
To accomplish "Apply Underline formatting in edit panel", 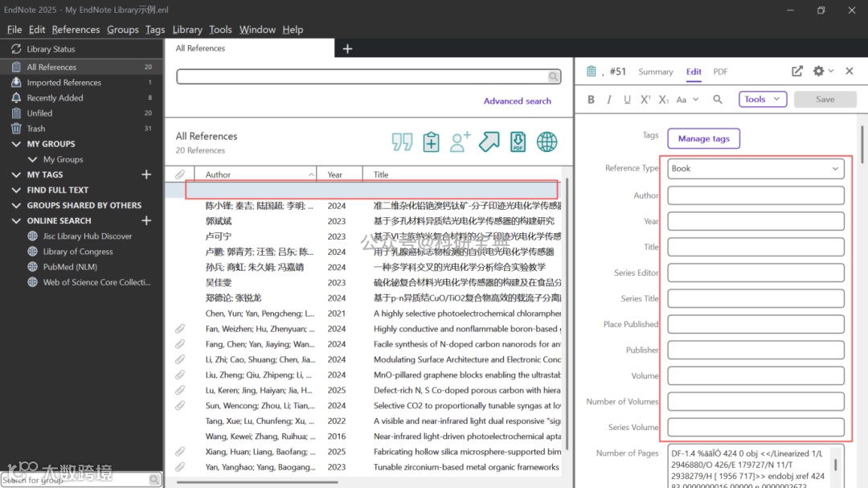I will click(x=627, y=100).
